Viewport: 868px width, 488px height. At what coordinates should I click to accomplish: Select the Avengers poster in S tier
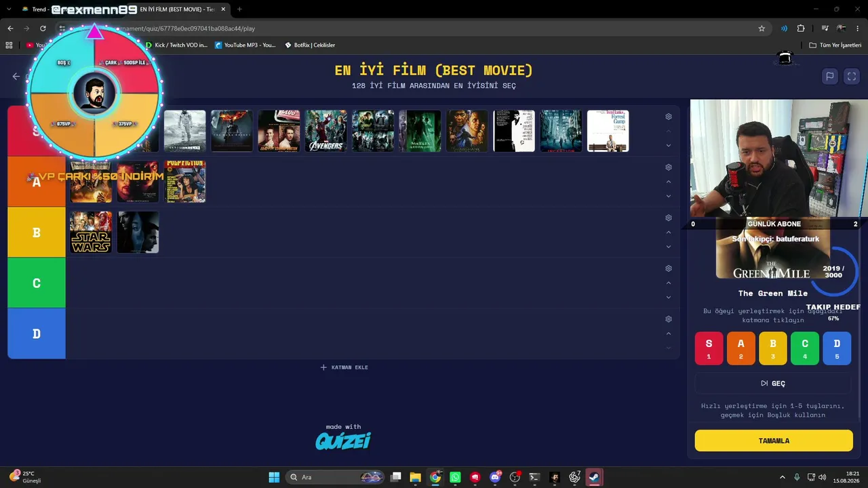(x=325, y=131)
